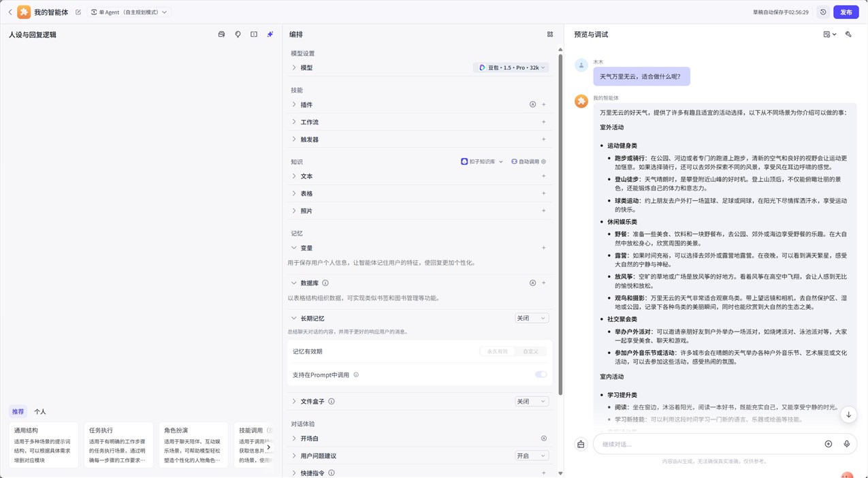Toggle 支持在Prompt中调用 switch
This screenshot has height=478, width=868.
[x=541, y=375]
